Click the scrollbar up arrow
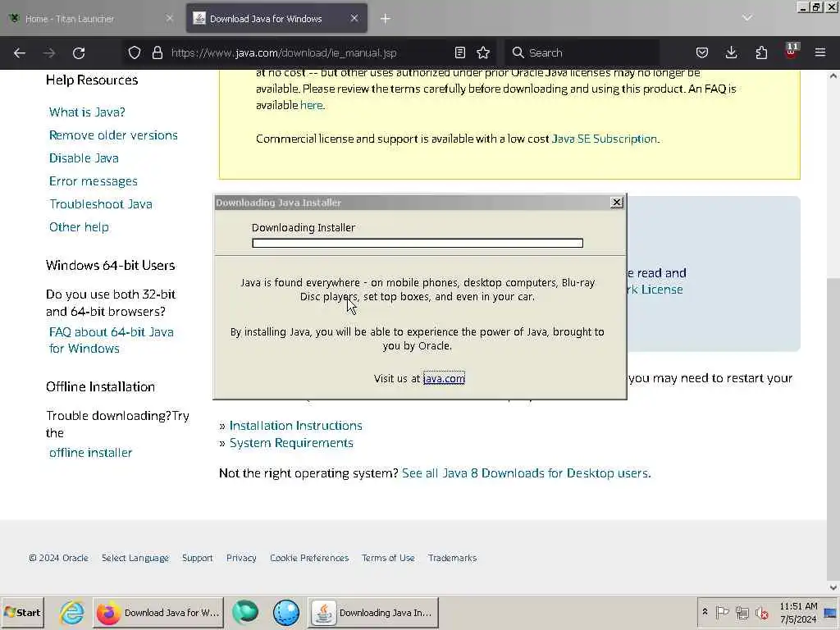 (x=833, y=76)
